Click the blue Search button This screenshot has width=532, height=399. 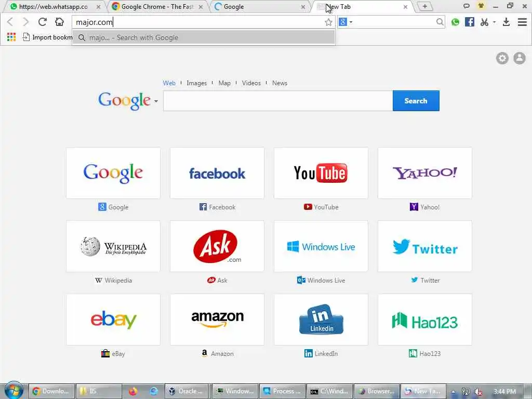[416, 101]
